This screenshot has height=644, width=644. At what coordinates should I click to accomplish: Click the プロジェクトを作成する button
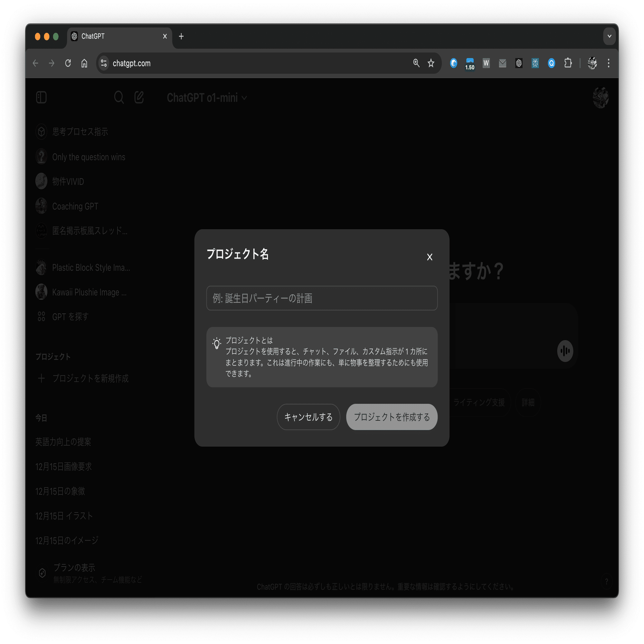(x=392, y=417)
